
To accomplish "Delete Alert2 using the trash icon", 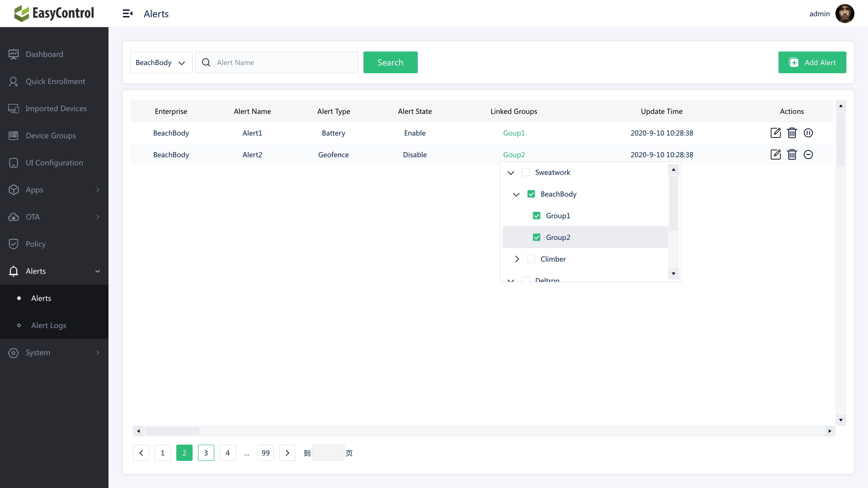I will tap(792, 155).
